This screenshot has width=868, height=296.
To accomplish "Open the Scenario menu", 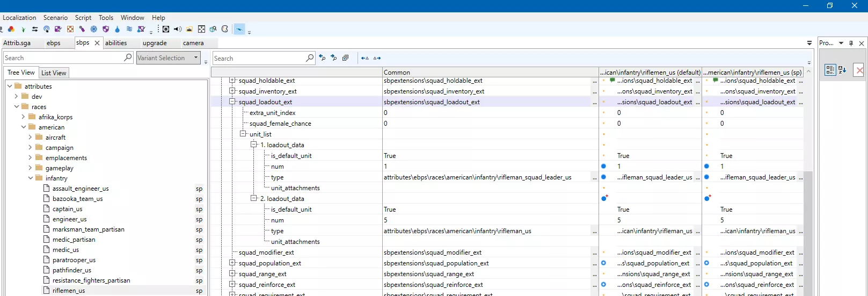I will (x=55, y=17).
